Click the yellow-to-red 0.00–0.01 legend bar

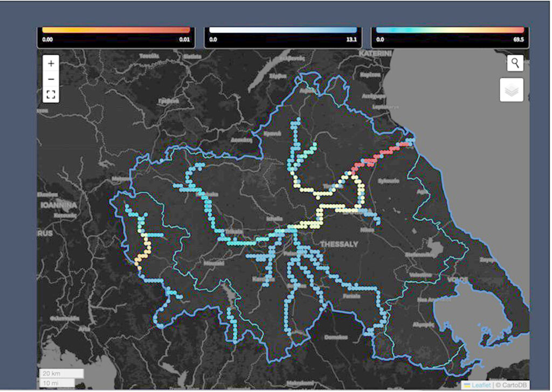point(116,30)
